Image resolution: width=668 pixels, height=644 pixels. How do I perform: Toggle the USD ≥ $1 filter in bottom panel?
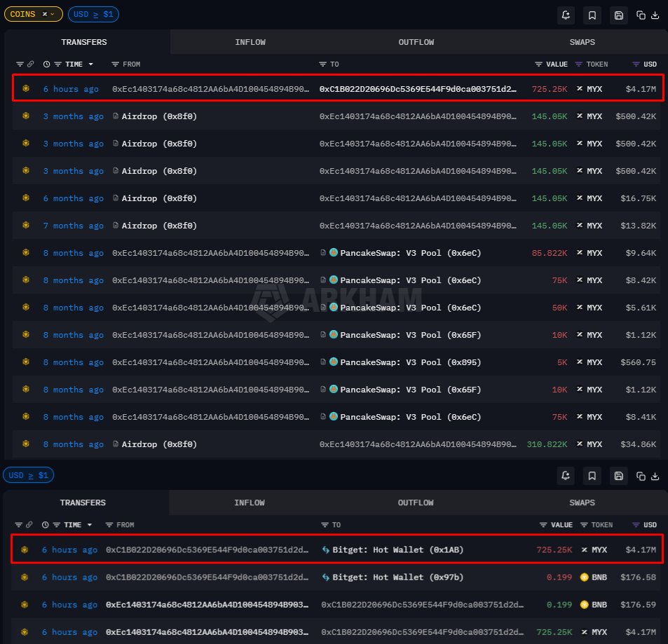[x=29, y=476]
